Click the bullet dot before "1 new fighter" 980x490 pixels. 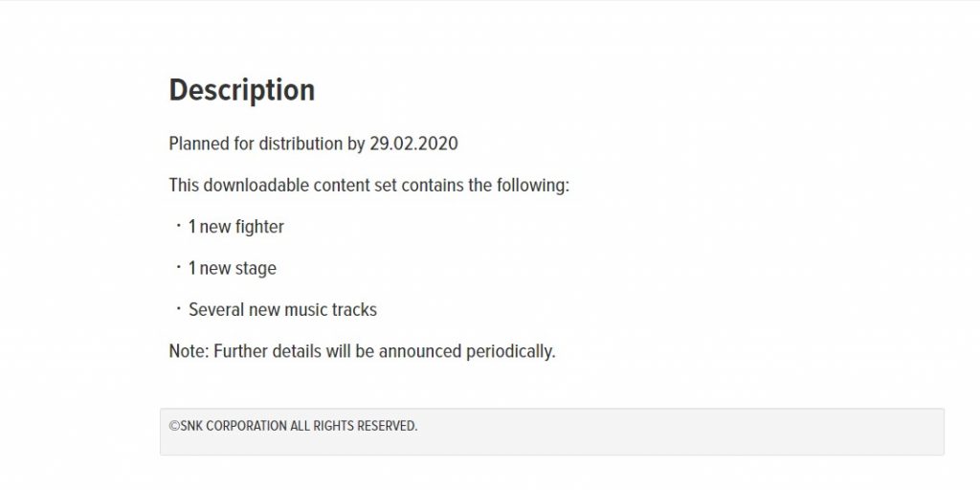(x=178, y=226)
